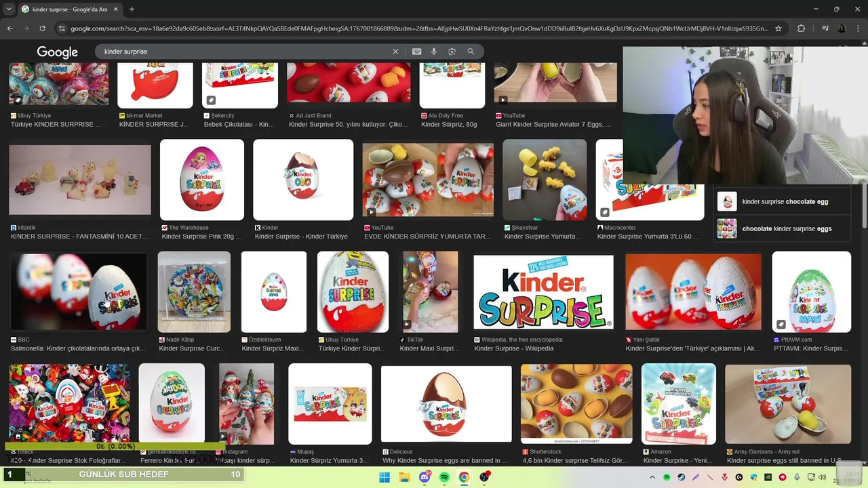This screenshot has height=488, width=868.
Task: Open the Kinder OVO egg thumbnail
Action: tap(303, 180)
